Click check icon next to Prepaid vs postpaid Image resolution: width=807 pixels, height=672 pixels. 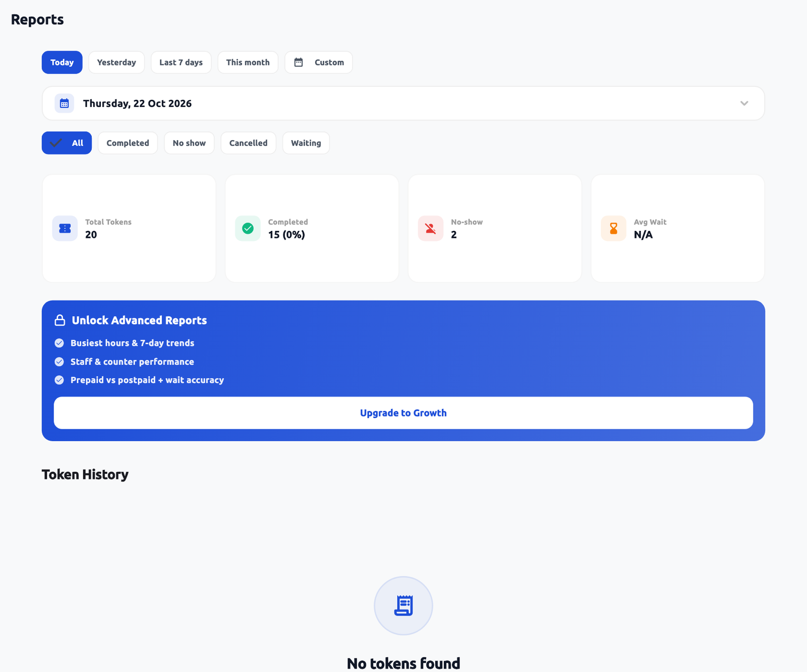pos(59,380)
